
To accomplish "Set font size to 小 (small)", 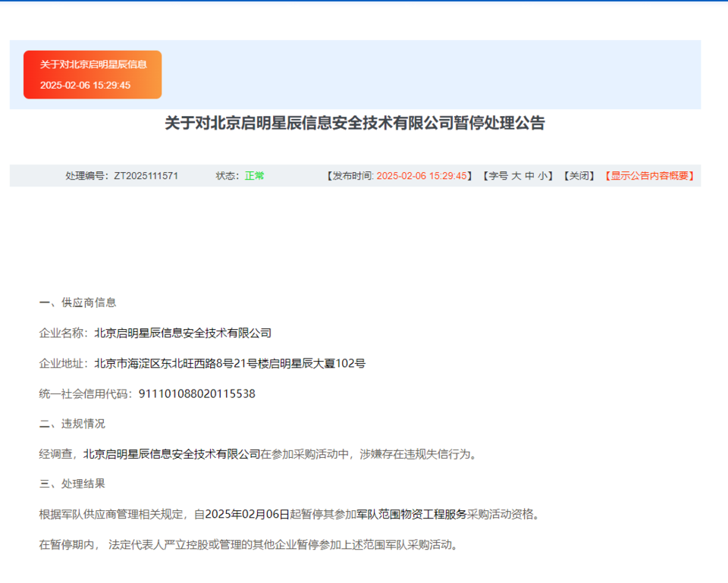I will click(x=543, y=176).
